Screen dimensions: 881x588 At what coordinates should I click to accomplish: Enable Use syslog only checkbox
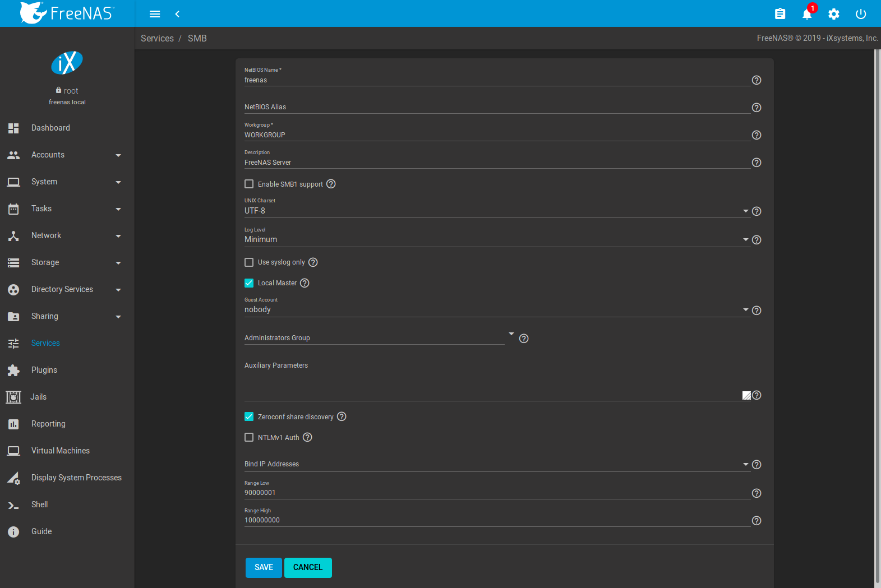[x=249, y=262]
